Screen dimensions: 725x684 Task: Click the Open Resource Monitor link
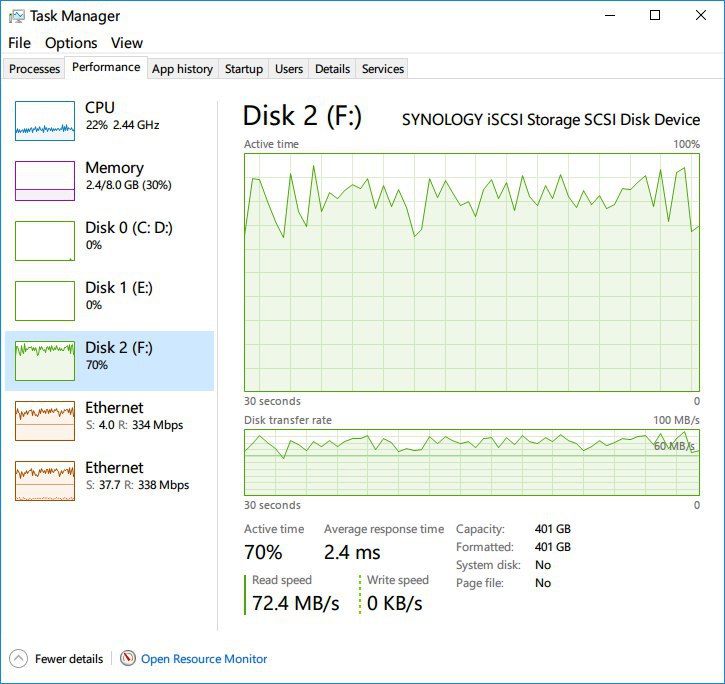pos(204,659)
